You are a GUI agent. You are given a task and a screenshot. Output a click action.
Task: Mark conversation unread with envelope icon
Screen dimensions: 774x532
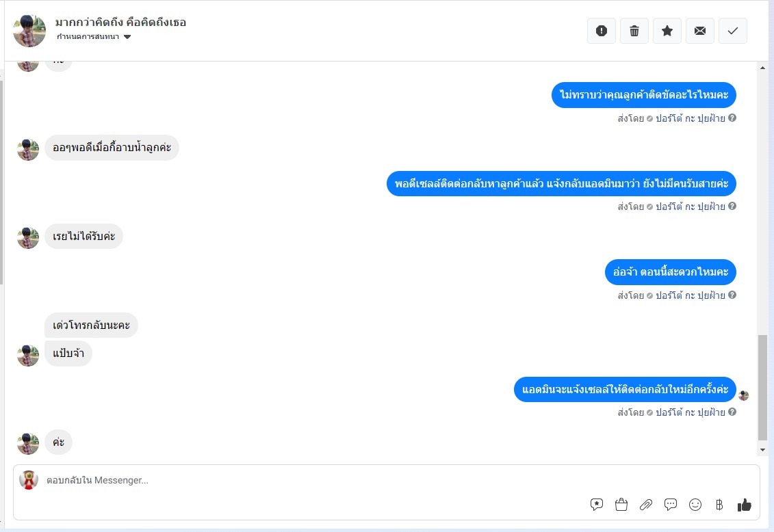700,31
